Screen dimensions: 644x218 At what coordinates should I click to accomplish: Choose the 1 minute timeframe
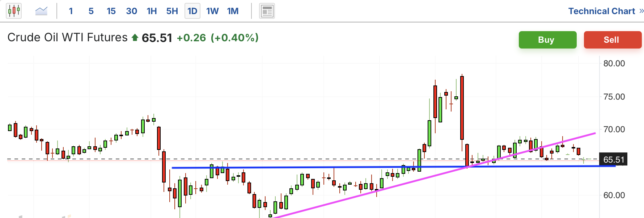pyautogui.click(x=71, y=11)
